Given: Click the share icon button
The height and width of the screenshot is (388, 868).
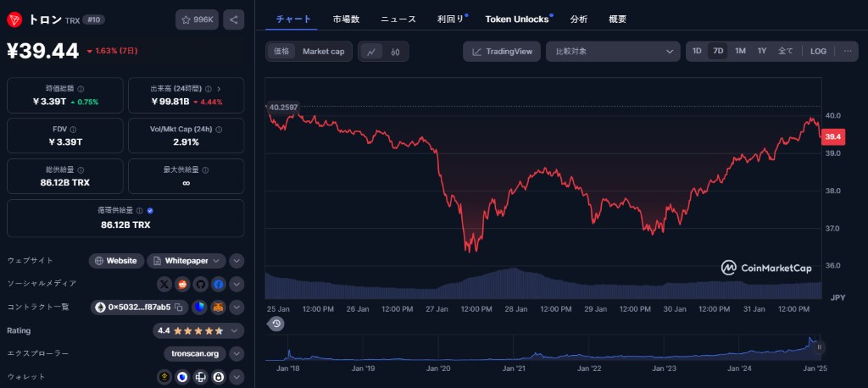Looking at the screenshot, I should (233, 19).
